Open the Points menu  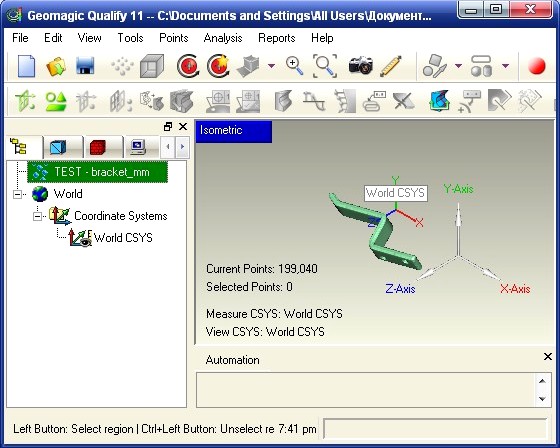pyautogui.click(x=174, y=38)
